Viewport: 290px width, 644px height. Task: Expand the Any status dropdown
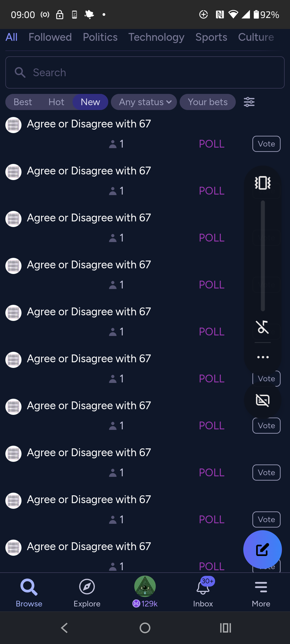pos(144,102)
